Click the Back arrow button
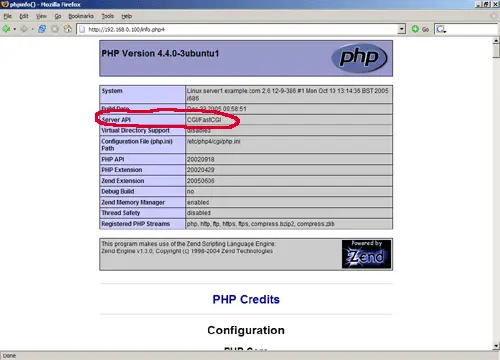500x360 pixels. (6, 29)
